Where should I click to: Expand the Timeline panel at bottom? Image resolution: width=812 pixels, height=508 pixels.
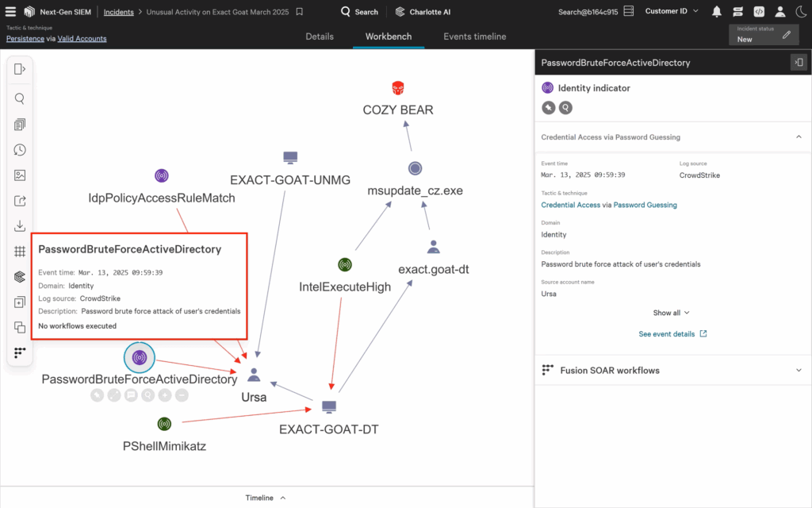coord(266,498)
